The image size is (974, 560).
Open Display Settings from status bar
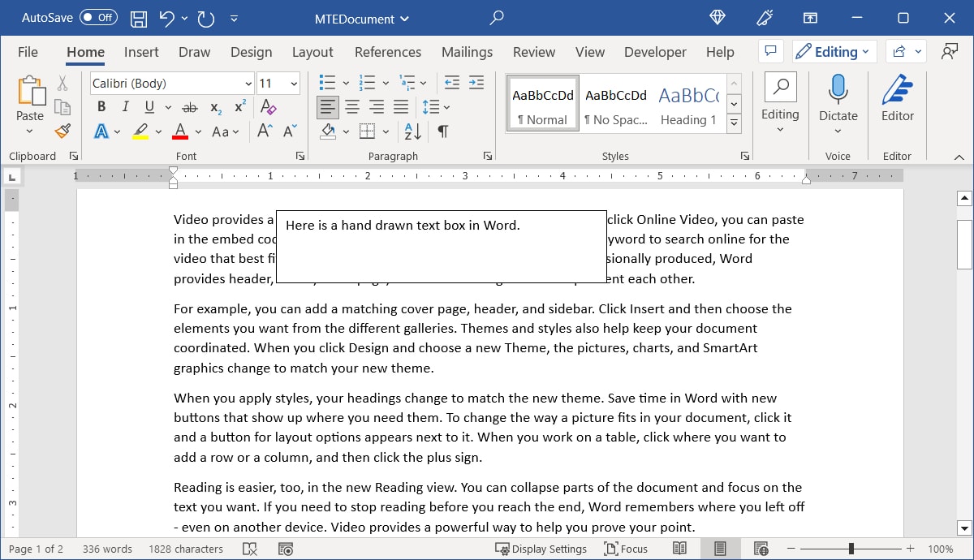[x=541, y=549]
